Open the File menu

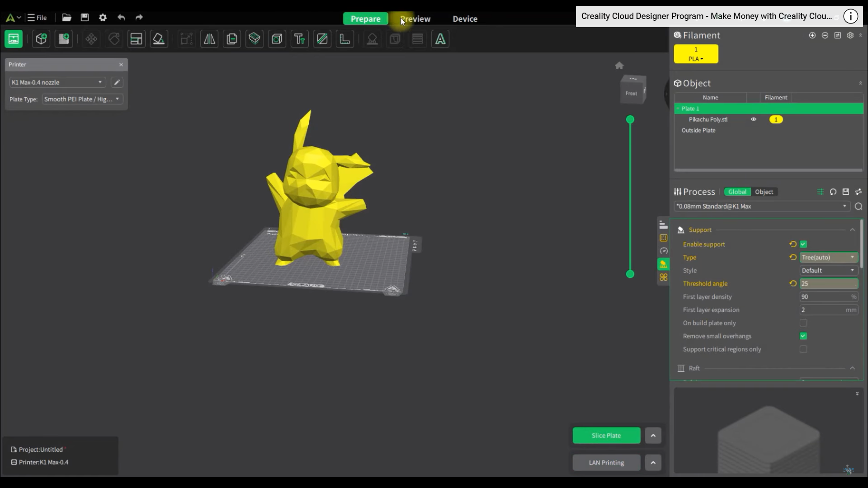pos(37,18)
